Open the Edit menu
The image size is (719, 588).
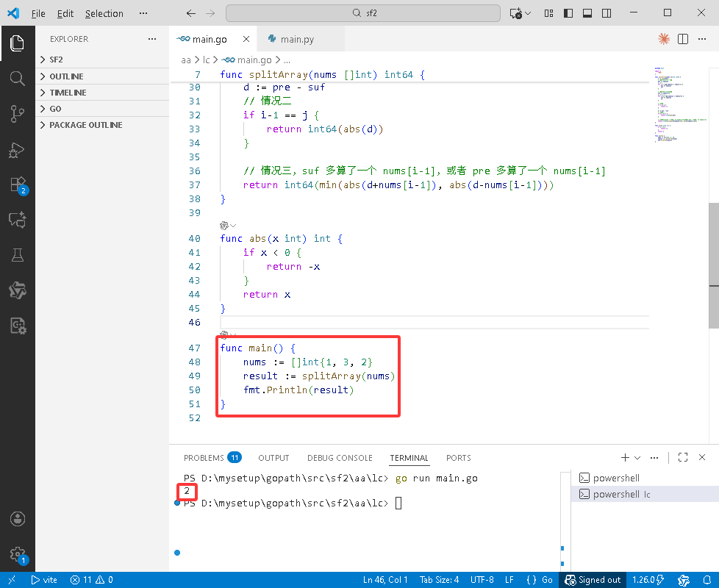pyautogui.click(x=65, y=13)
